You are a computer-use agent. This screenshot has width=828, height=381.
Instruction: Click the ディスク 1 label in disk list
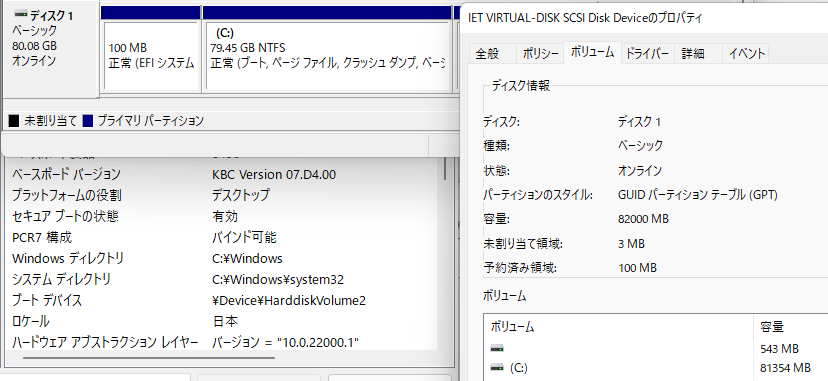51,16
